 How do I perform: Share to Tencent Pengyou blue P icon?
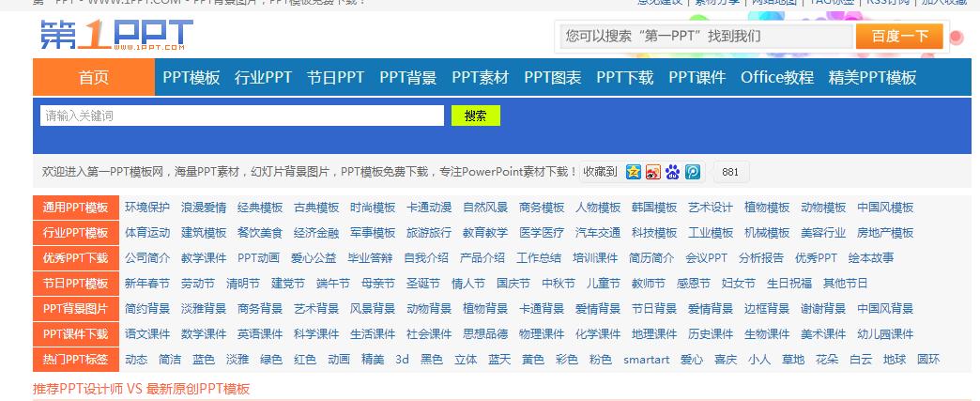point(693,172)
